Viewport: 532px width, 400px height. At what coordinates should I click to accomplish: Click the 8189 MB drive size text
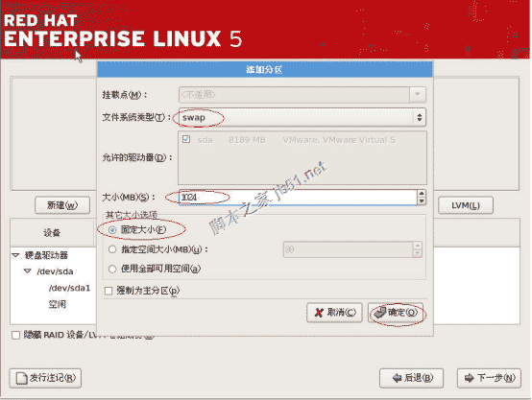247,140
